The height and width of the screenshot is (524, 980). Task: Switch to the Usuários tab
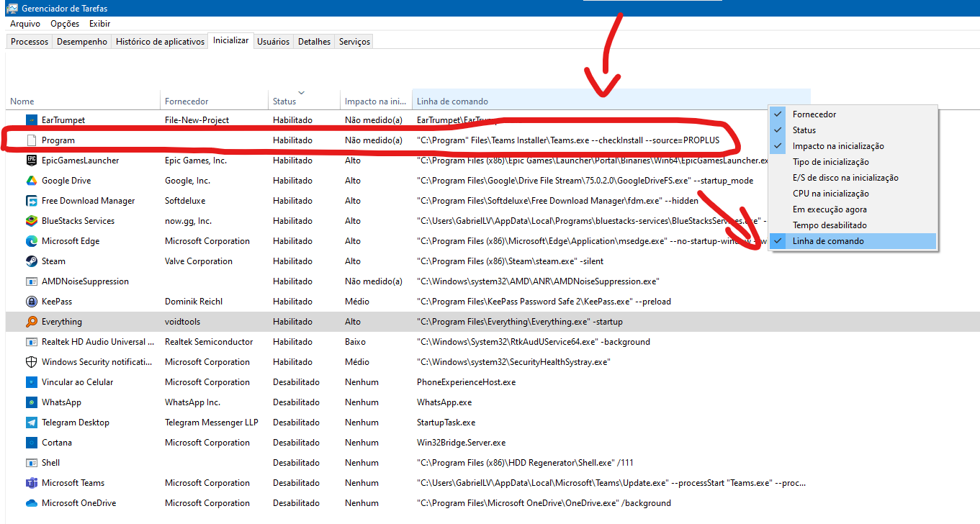point(274,42)
